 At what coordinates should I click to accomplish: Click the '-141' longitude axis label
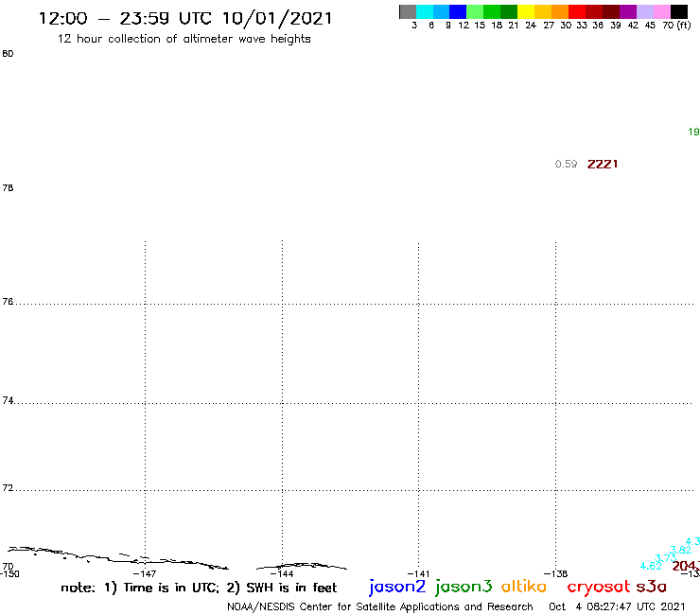coord(418,574)
